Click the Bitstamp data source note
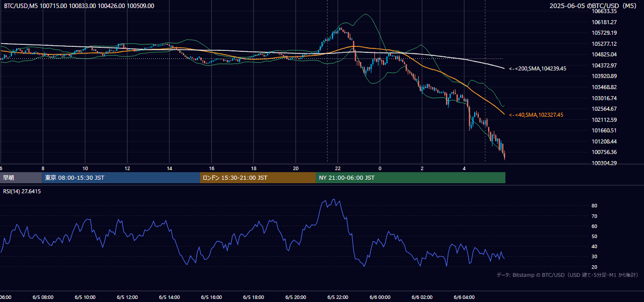 [567, 275]
